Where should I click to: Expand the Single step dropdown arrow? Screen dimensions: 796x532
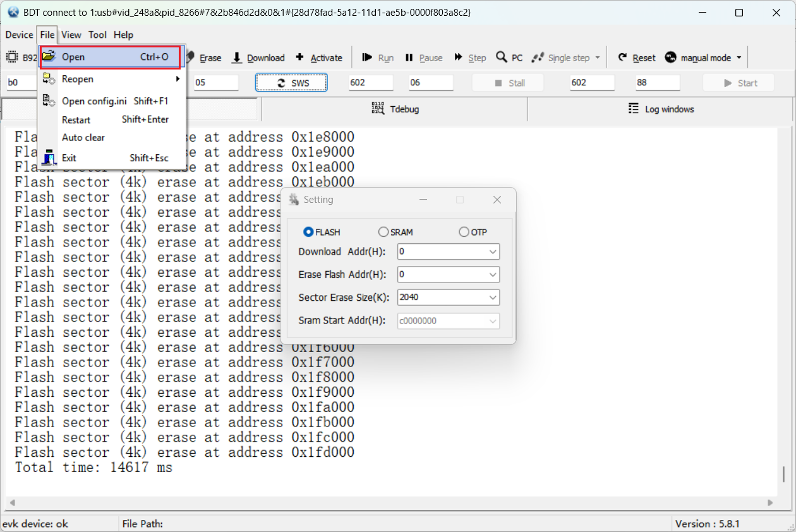[x=597, y=57]
